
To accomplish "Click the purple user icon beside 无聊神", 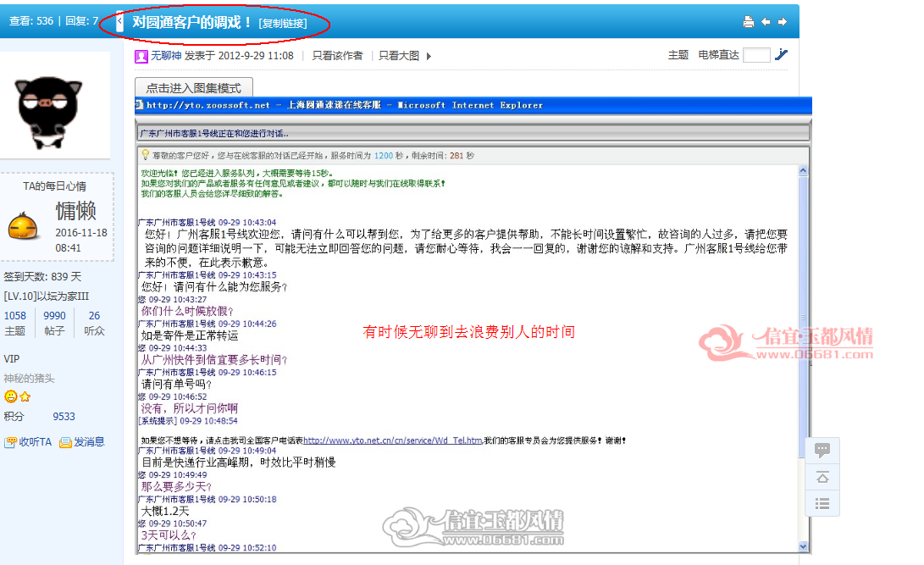I will coord(141,56).
